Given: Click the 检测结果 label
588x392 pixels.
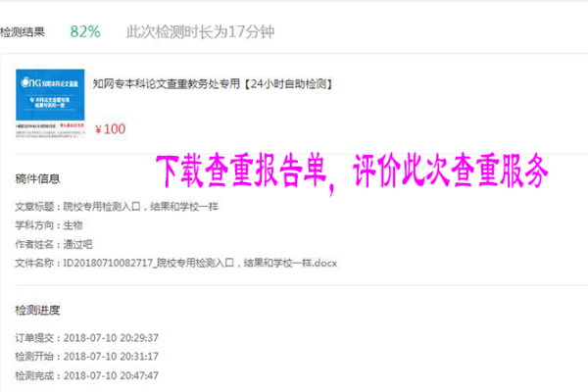Looking at the screenshot, I should click(23, 32).
